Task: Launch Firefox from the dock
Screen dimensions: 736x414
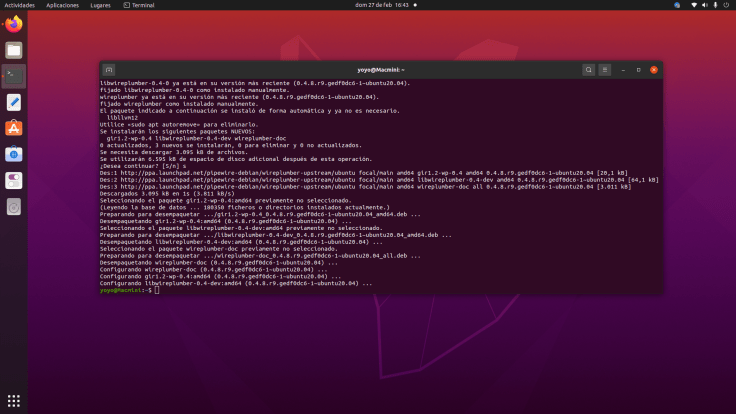Action: click(14, 24)
